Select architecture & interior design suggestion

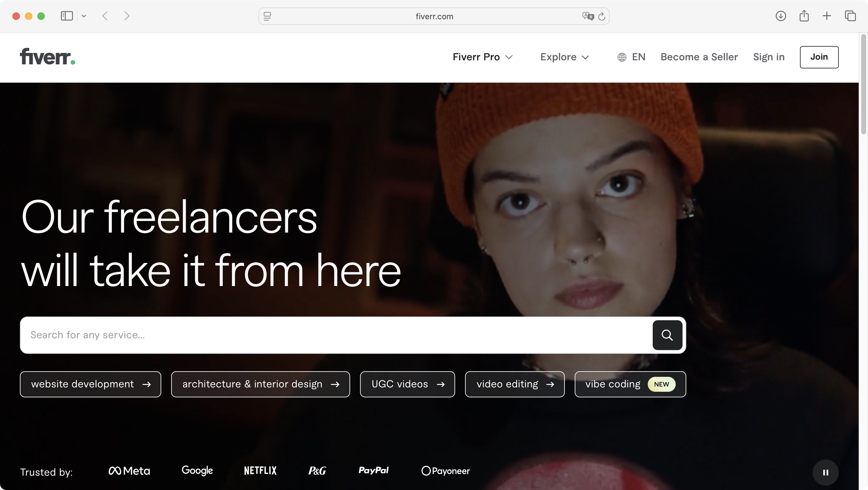pyautogui.click(x=260, y=384)
